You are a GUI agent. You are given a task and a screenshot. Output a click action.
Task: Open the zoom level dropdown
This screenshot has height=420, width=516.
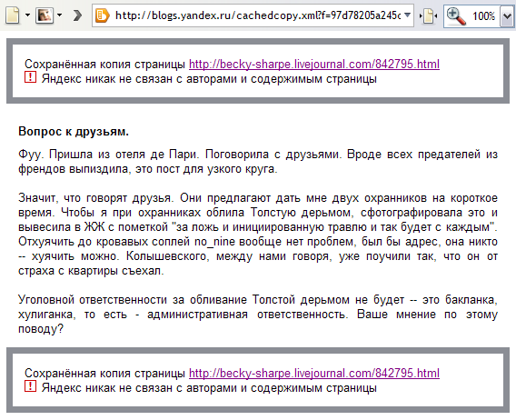(x=507, y=15)
